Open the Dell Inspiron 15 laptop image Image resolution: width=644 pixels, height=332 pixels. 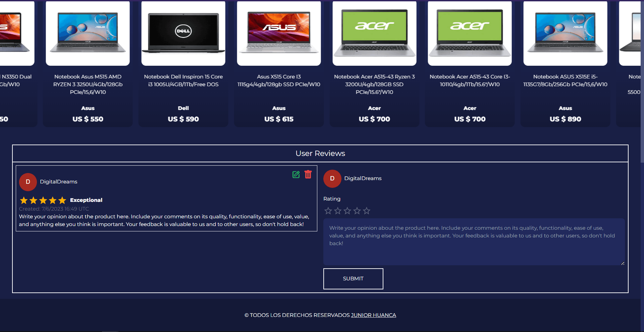[x=183, y=33]
